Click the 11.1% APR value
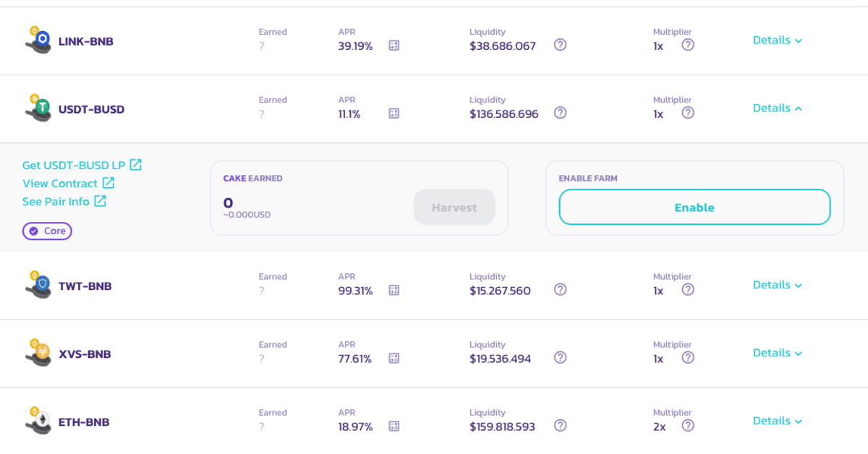The width and height of the screenshot is (868, 454). (349, 114)
